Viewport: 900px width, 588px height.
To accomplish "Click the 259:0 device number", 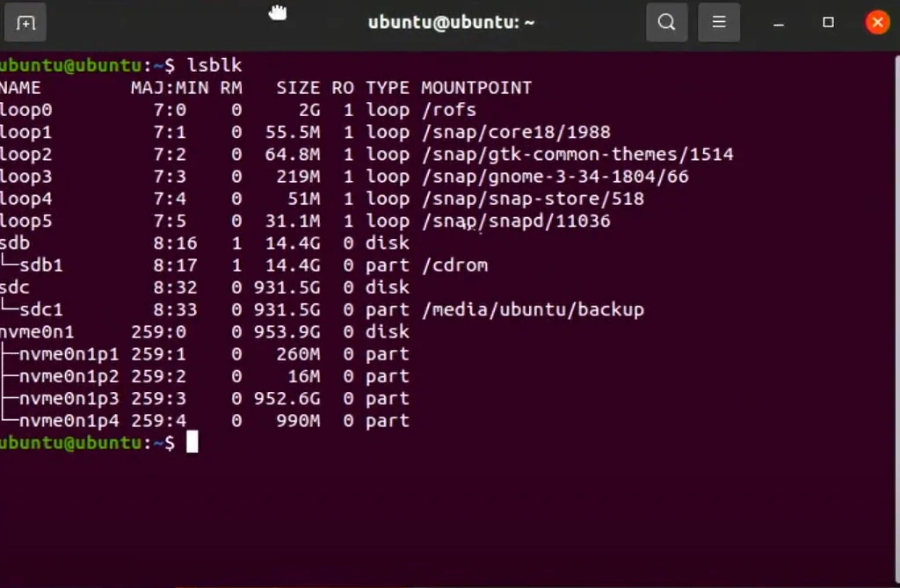I will click(x=158, y=332).
